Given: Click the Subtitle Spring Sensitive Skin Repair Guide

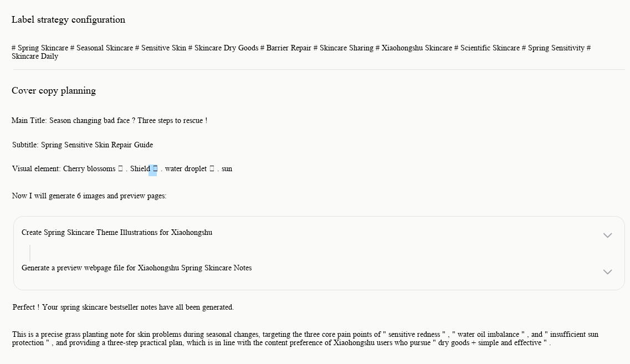Looking at the screenshot, I should (83, 145).
